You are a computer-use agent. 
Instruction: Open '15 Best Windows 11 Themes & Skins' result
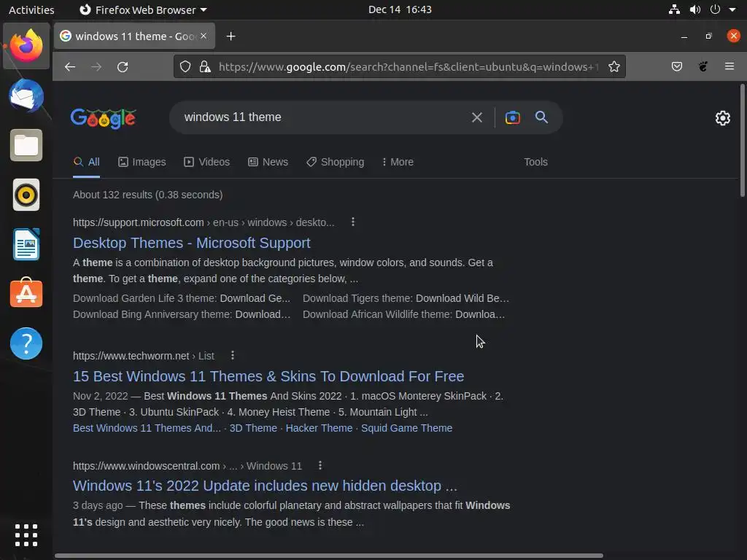pos(268,376)
